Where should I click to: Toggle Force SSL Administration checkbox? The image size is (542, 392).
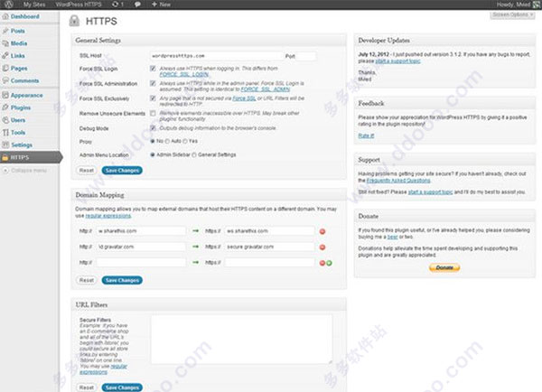point(153,83)
